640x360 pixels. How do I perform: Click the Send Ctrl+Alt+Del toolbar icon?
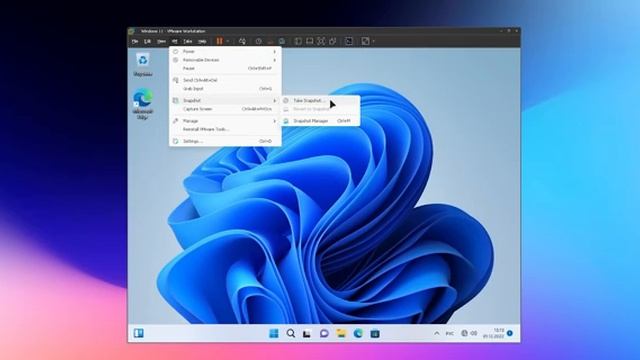click(x=242, y=41)
